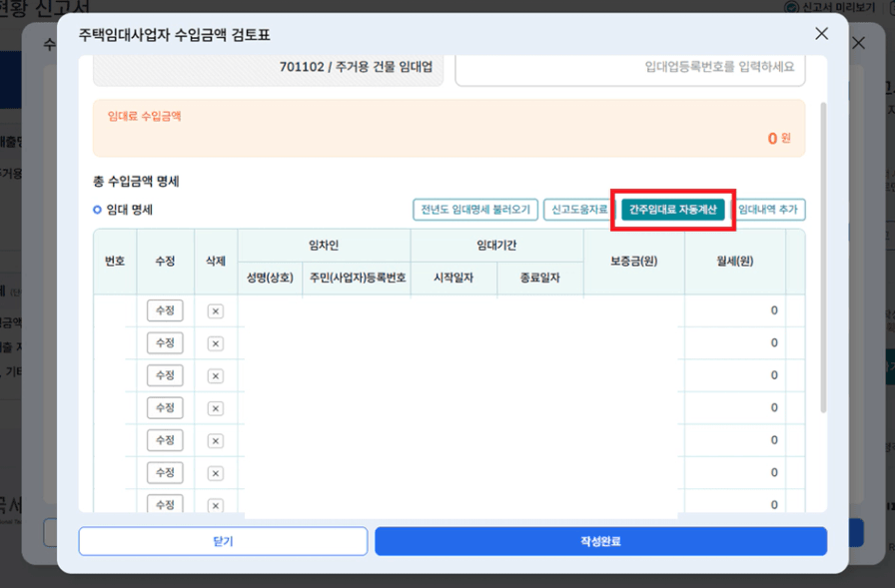
Task: Run 간주임대료 자동계산
Action: [672, 210]
